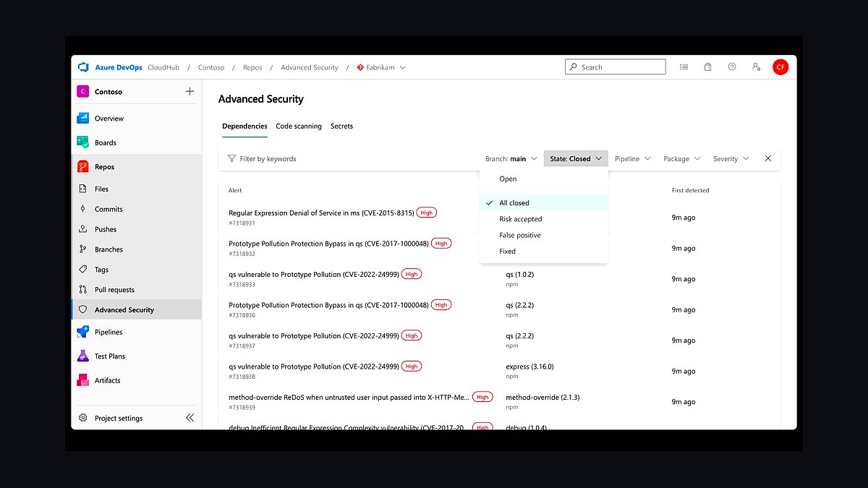Open the Package filter dropdown
The height and width of the screenshot is (488, 868).
(x=682, y=158)
